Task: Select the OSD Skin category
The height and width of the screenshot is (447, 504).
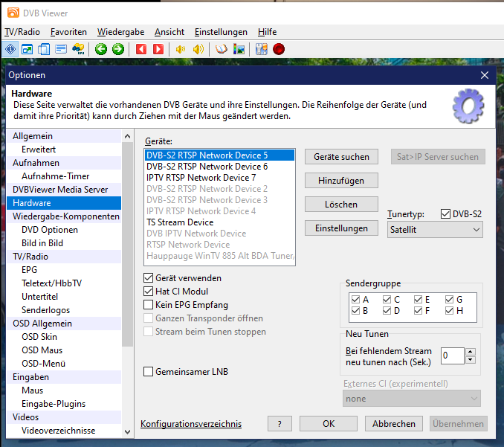Action: click(64, 337)
